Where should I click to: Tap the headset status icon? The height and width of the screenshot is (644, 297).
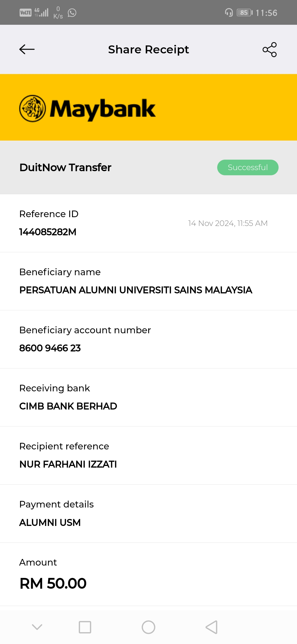tap(229, 13)
